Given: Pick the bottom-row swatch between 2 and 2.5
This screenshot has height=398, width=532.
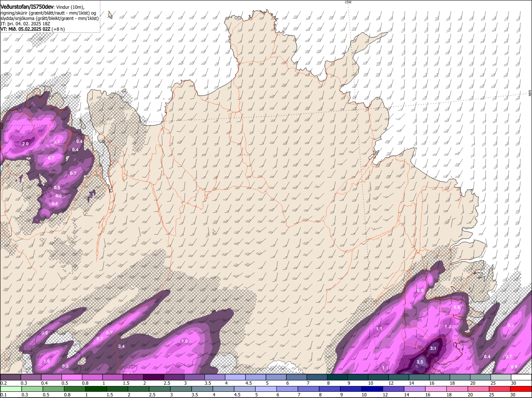Looking at the screenshot, I should tap(139, 389).
